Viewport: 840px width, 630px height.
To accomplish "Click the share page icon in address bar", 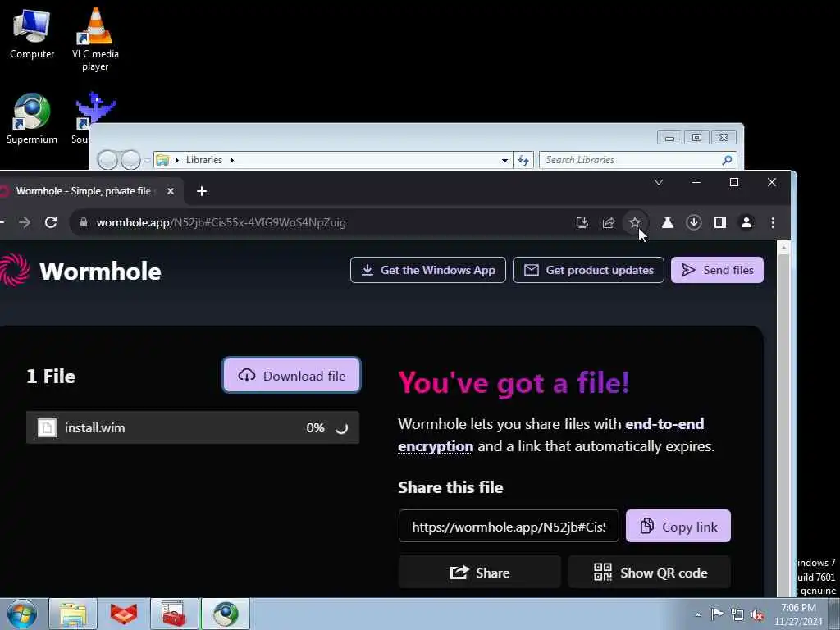I will [609, 222].
